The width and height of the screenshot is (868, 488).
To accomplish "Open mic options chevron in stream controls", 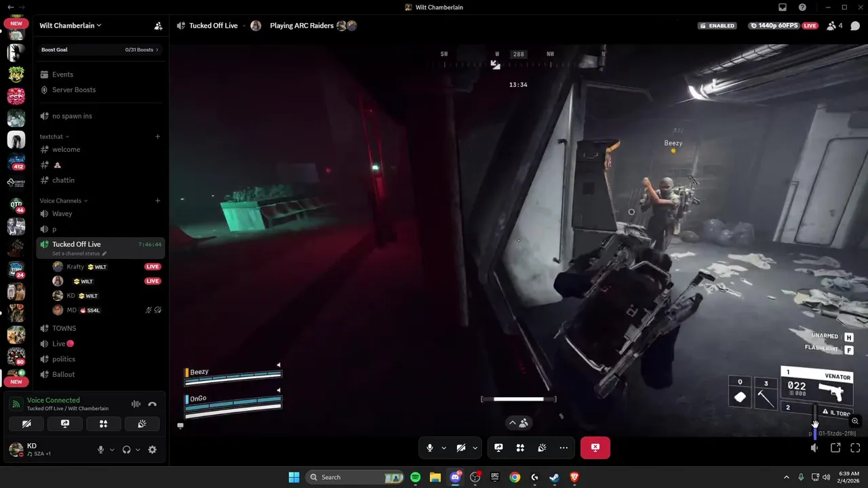I will [x=443, y=448].
